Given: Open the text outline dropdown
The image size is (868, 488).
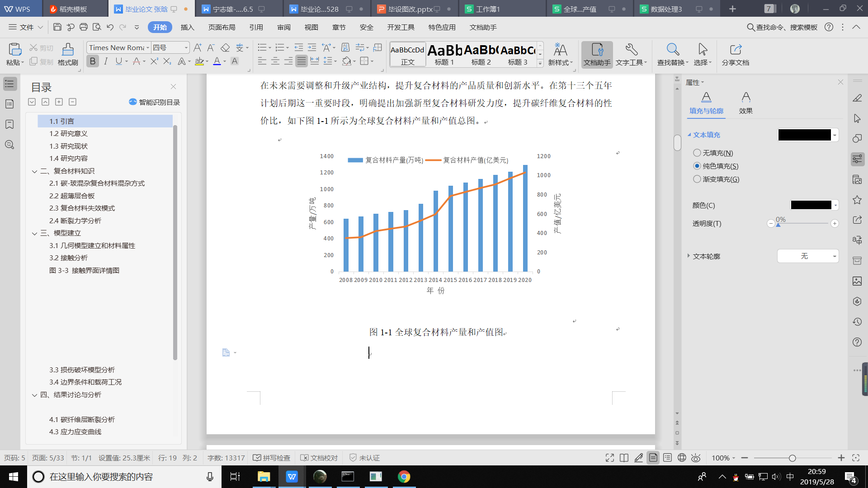Looking at the screenshot, I should [x=807, y=256].
